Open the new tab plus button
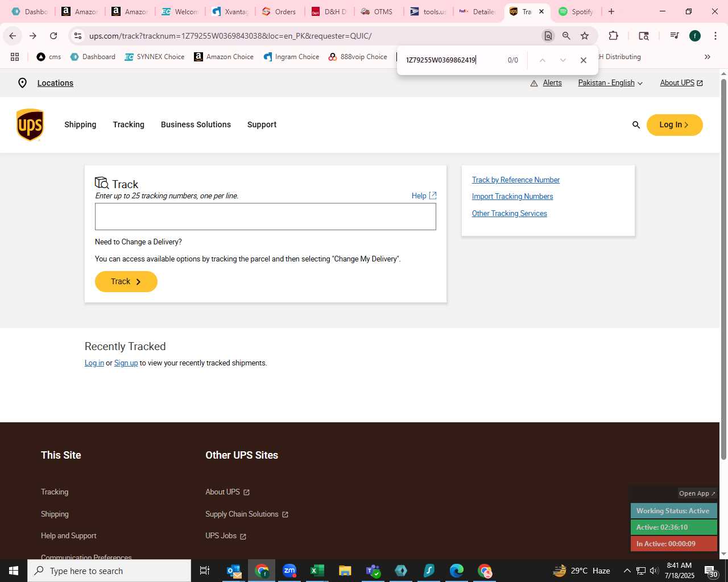Viewport: 728px width, 582px height. coord(611,11)
